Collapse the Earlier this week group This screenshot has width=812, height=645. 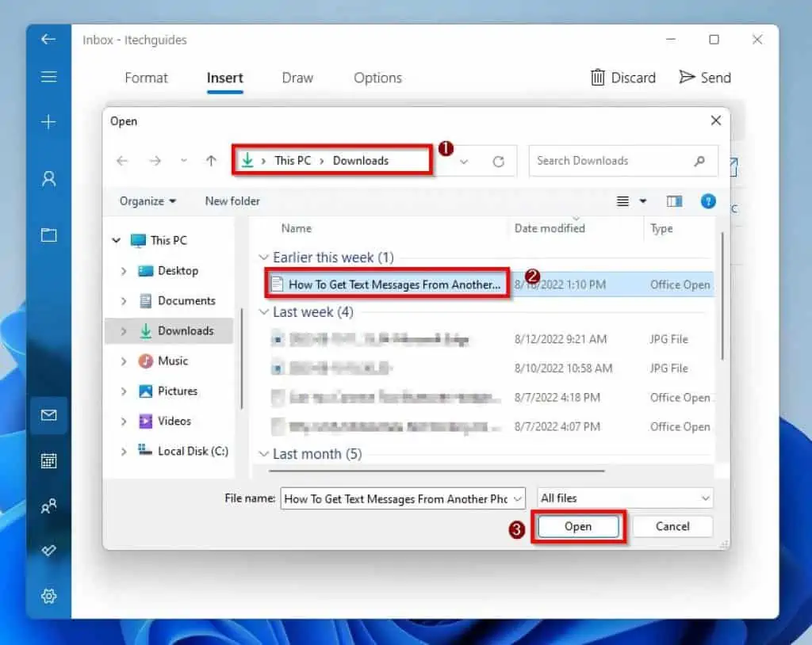(x=263, y=258)
